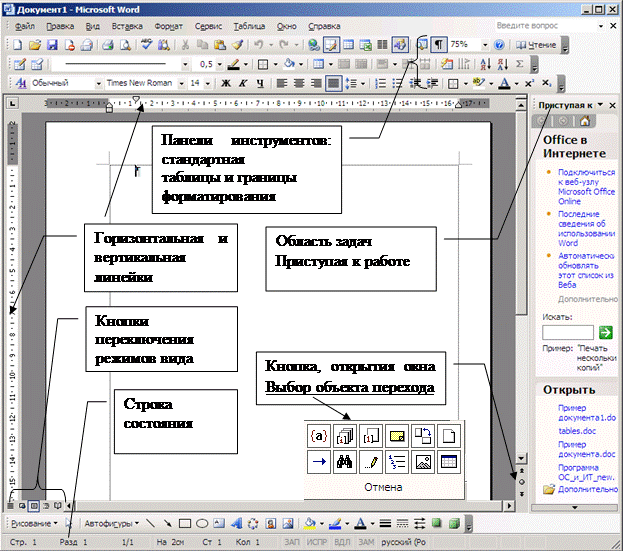
Task: Open the Вставка menu
Action: click(x=127, y=26)
